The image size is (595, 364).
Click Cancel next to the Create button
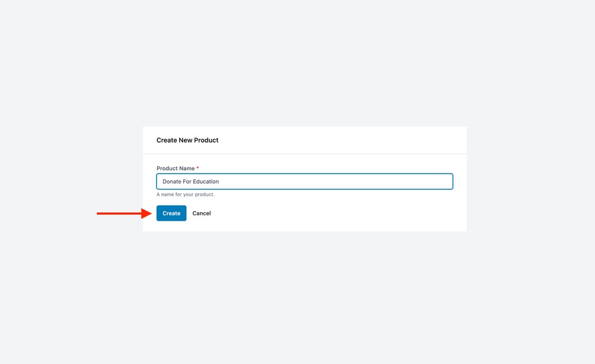click(x=201, y=213)
